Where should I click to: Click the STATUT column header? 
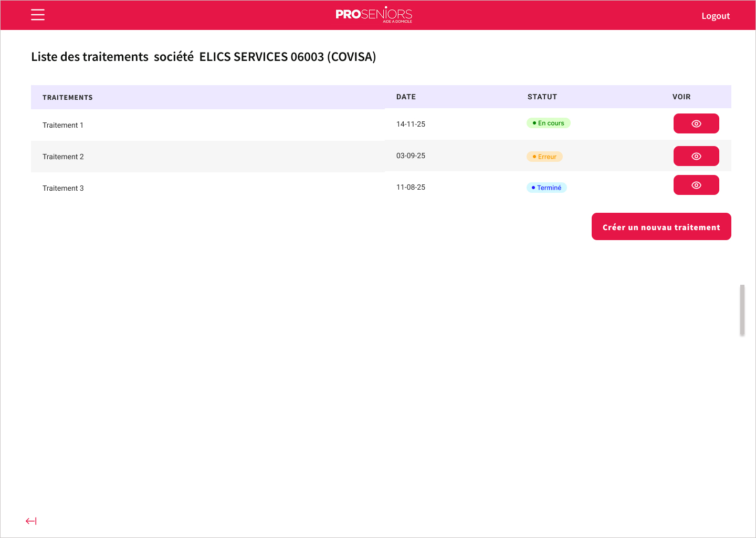(x=542, y=97)
